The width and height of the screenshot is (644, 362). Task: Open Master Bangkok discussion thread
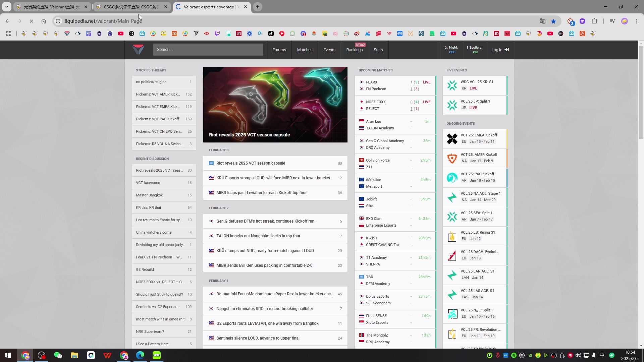click(164, 195)
